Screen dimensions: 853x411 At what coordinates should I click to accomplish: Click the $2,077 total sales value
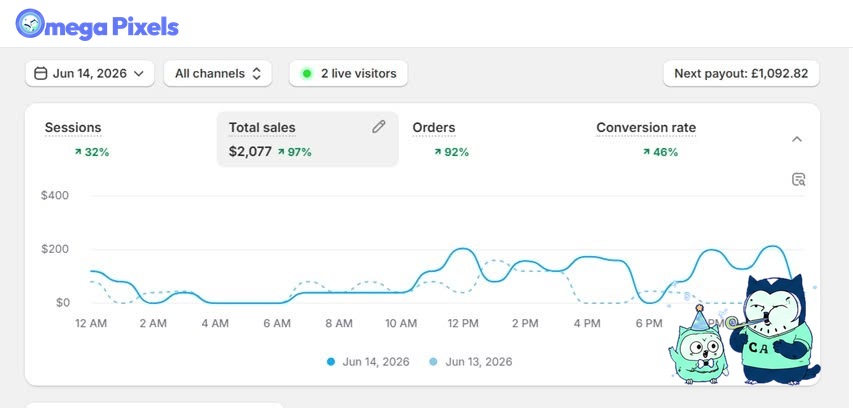(250, 152)
